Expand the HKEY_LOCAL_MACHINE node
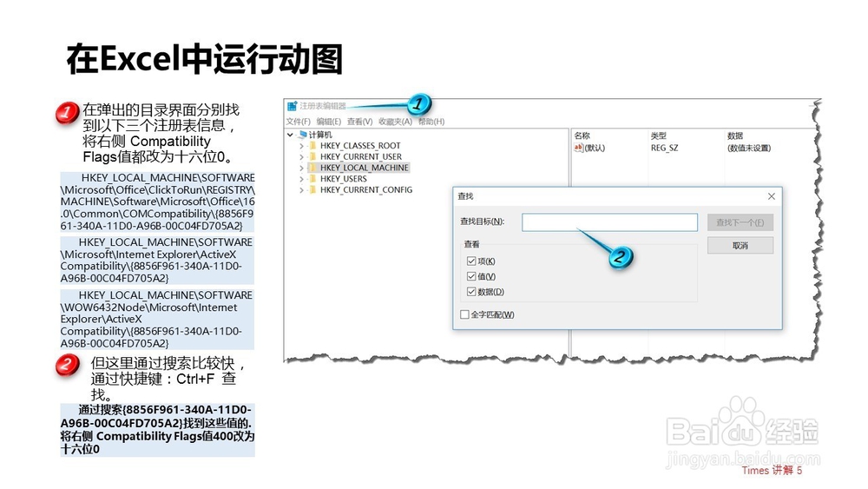 coord(302,168)
